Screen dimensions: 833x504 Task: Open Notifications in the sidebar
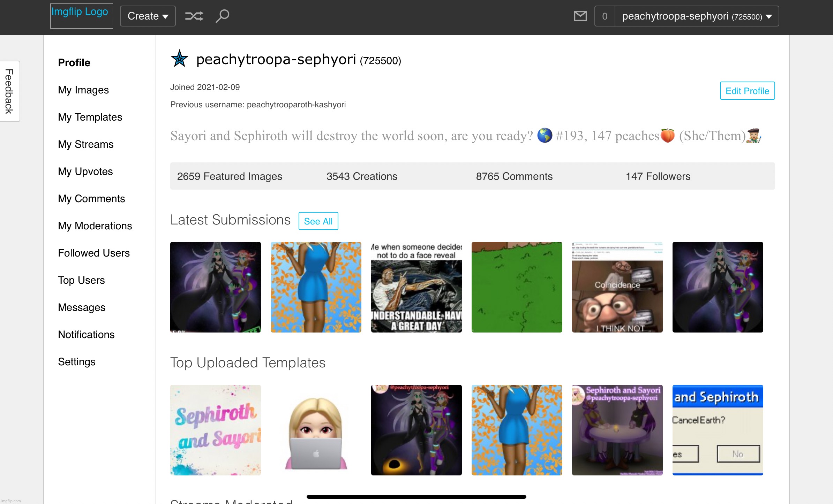pos(86,335)
